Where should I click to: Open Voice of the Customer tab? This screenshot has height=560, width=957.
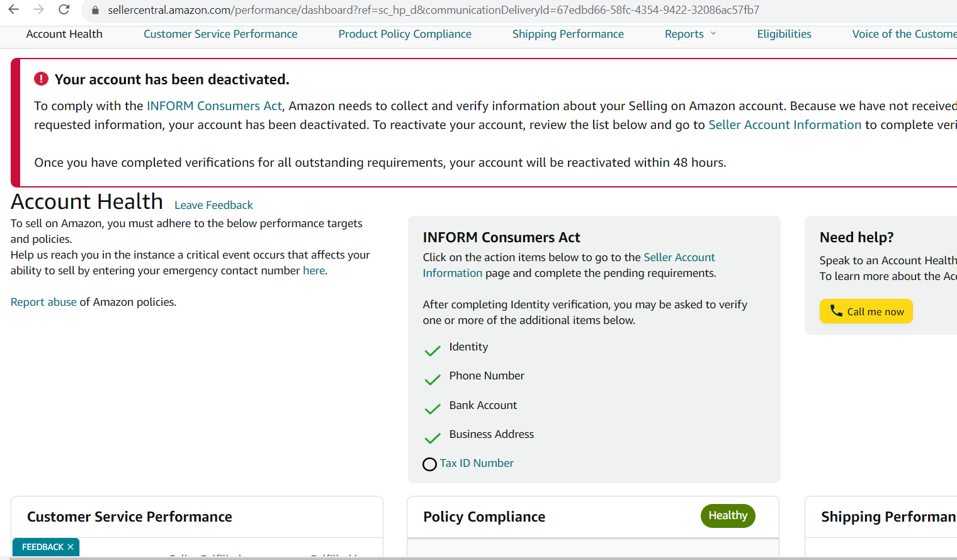(x=904, y=34)
